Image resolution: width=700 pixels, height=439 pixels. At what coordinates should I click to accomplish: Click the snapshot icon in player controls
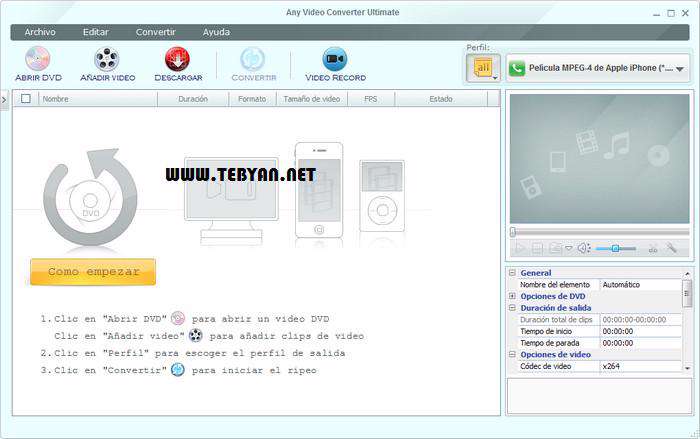555,248
